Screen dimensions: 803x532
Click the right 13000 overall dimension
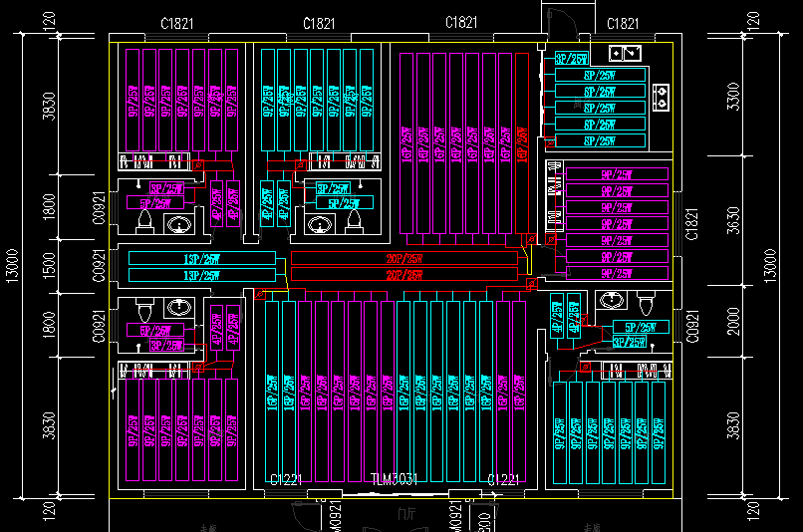769,266
